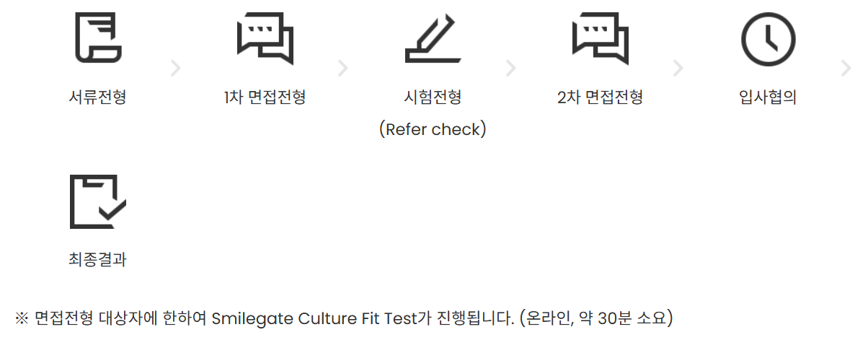Viewport: 868px width, 340px height.
Task: Click the chevron between 1차 면접전형 and 시험전형
Action: [343, 69]
